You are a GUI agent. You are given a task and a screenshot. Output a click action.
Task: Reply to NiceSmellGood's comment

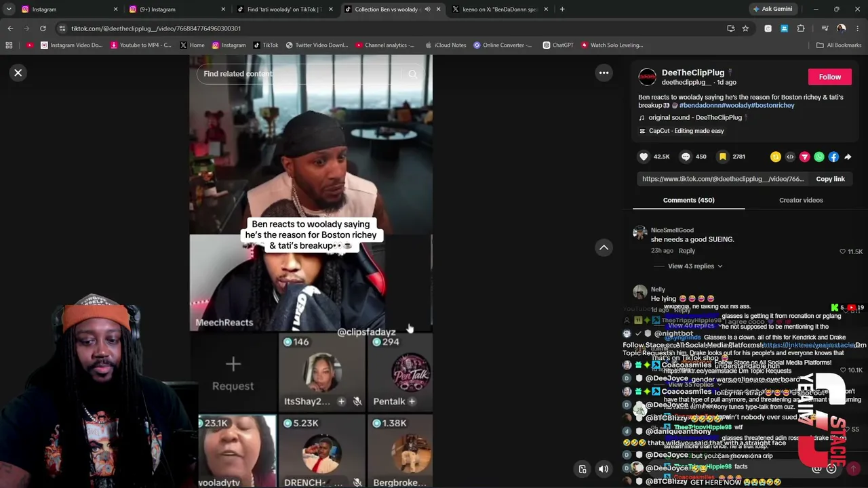coord(687,251)
